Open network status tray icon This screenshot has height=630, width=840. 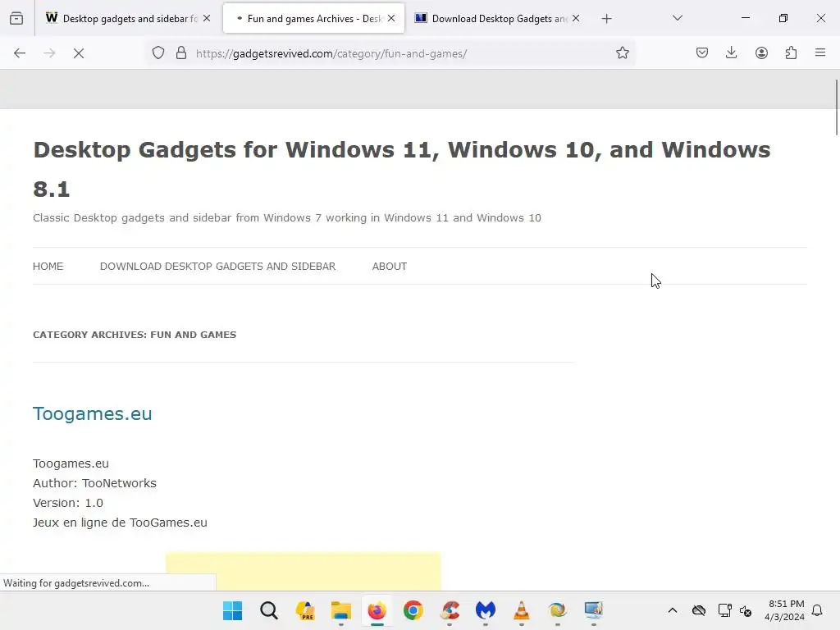pos(725,610)
